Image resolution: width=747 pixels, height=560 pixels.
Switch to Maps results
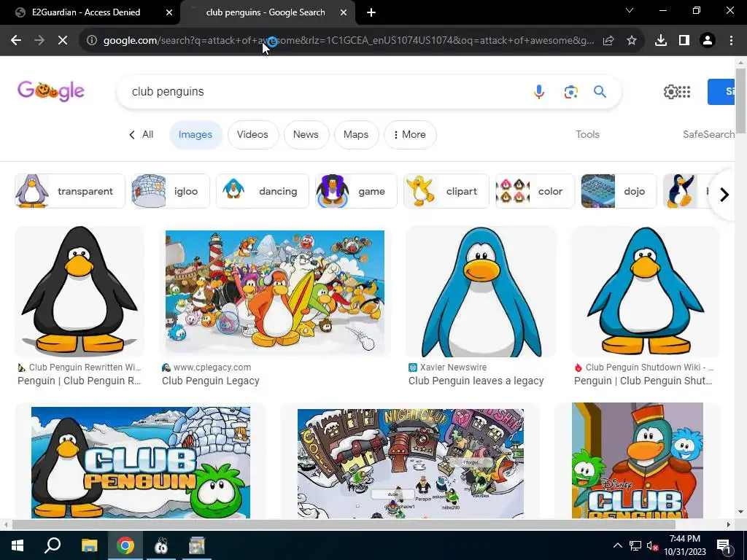point(356,135)
